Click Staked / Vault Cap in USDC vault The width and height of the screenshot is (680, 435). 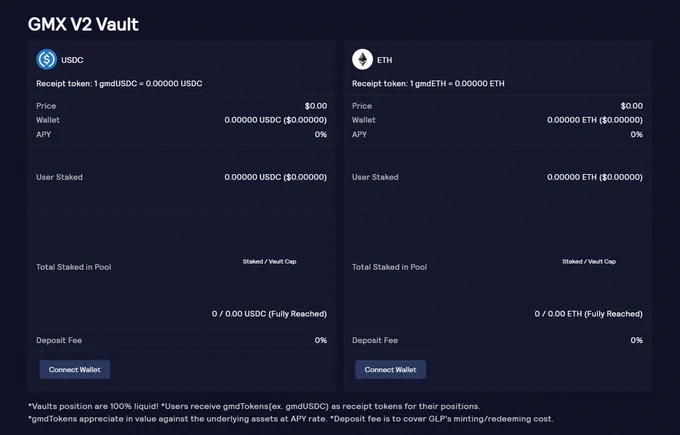click(x=269, y=262)
